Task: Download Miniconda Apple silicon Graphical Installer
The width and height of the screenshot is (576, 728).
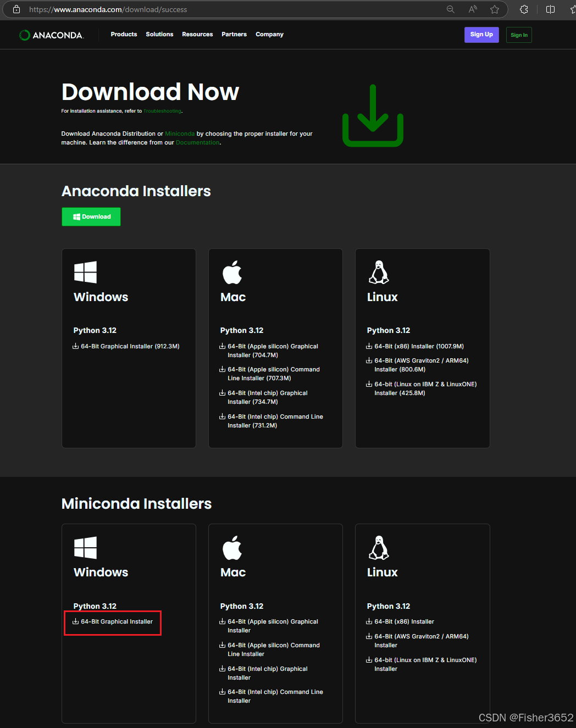Action: pyautogui.click(x=269, y=626)
